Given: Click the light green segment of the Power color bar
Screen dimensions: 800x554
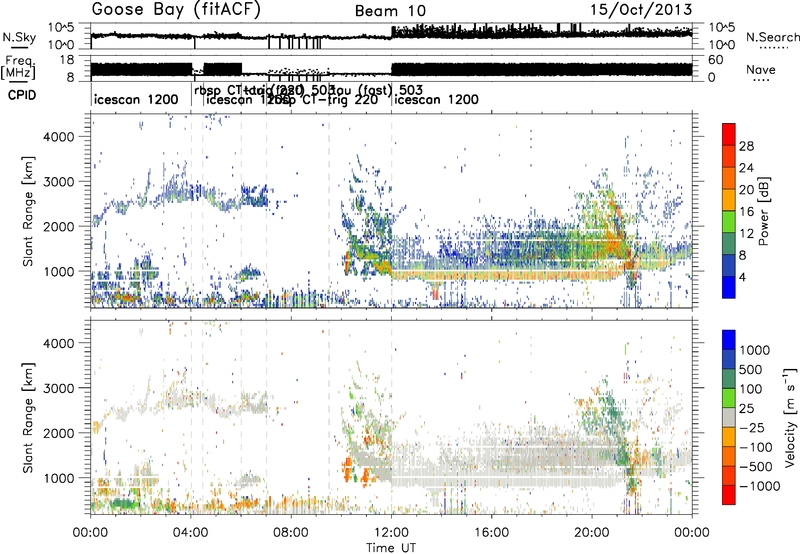Looking at the screenshot, I should (729, 221).
